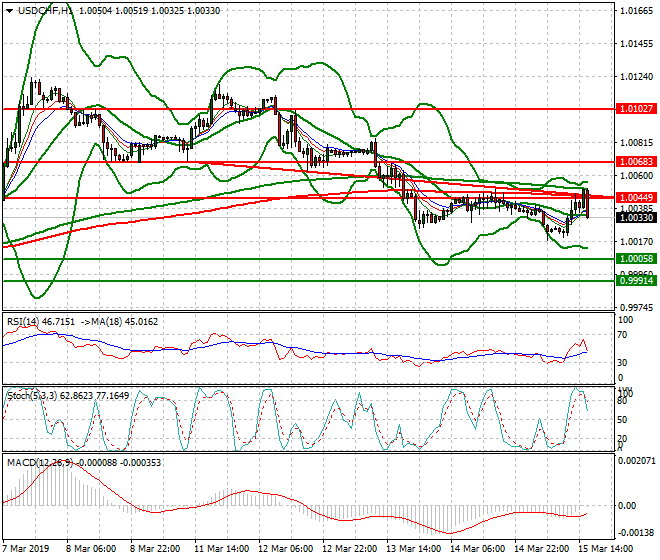Select the 1.00683 red price label
Screen dimensions: 660x560
636,162
